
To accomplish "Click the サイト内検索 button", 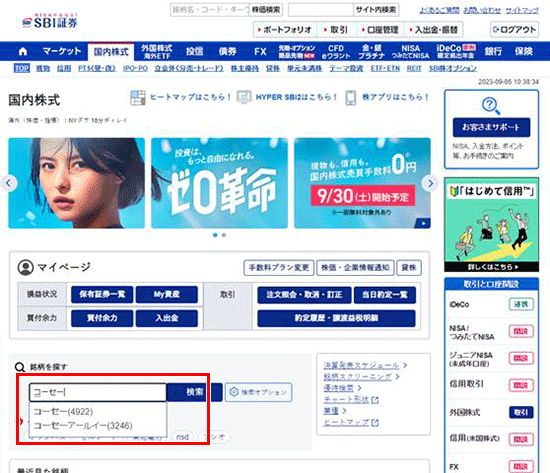I will coord(376,10).
